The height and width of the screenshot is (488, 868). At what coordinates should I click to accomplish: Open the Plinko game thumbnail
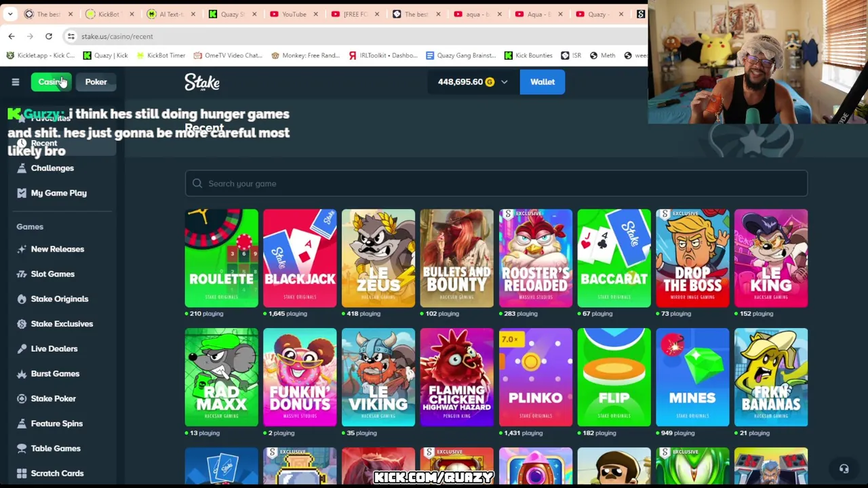pos(535,378)
